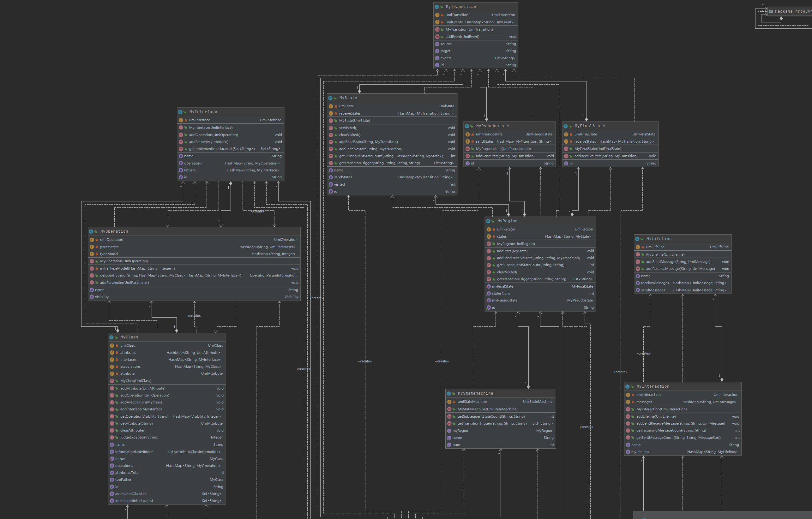
Task: Select the MyFinalState class header
Action: (589, 126)
